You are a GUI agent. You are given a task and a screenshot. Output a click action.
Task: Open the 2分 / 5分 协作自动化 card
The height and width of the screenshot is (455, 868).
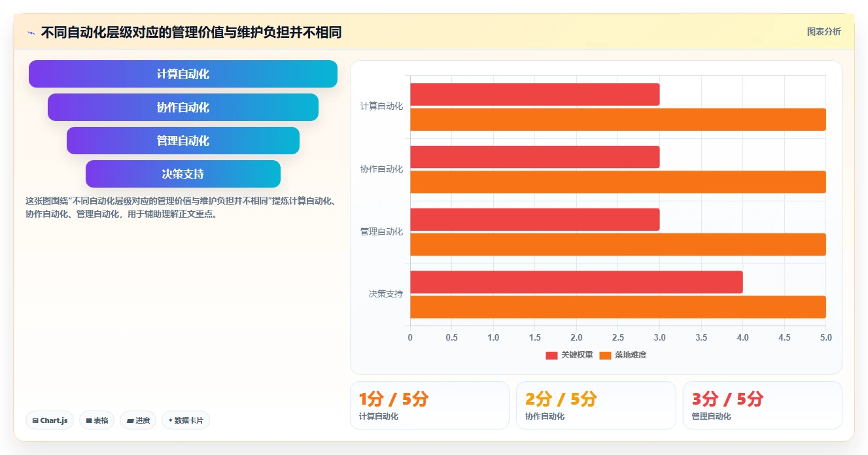pos(596,405)
